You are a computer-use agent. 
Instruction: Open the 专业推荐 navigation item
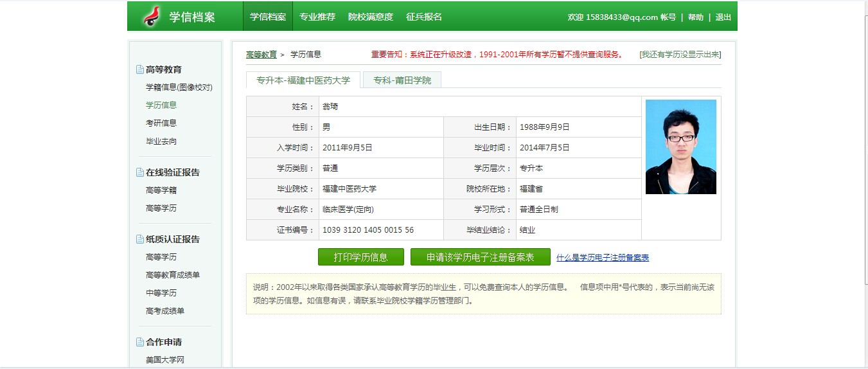pyautogui.click(x=317, y=17)
